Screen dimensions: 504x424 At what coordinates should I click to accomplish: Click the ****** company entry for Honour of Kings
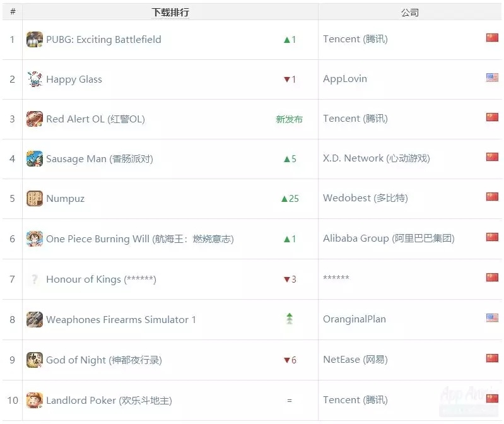pyautogui.click(x=336, y=278)
